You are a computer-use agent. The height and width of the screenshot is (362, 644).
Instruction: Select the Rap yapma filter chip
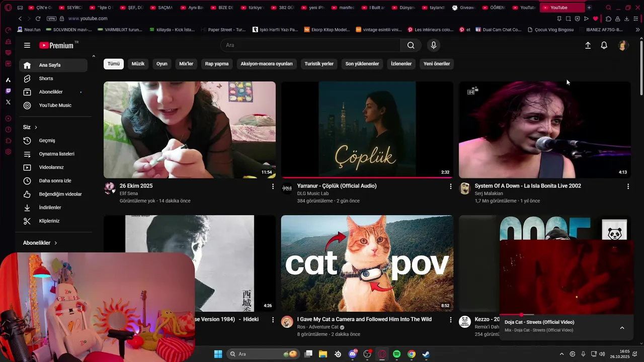click(217, 64)
